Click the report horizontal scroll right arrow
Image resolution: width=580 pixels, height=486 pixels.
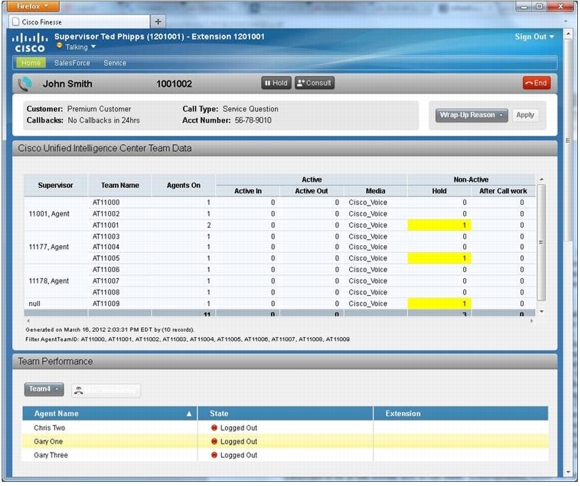532,321
